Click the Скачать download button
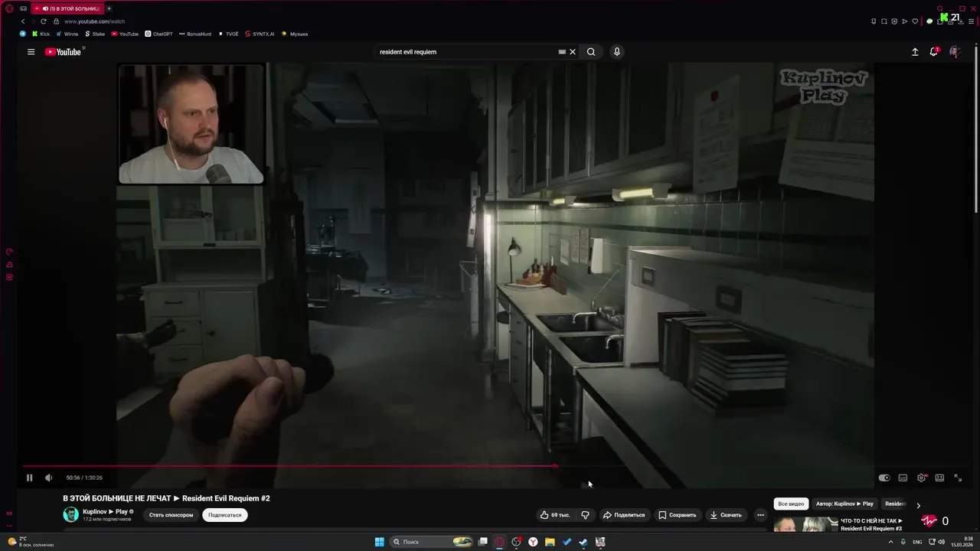The image size is (980, 551). pos(726,515)
